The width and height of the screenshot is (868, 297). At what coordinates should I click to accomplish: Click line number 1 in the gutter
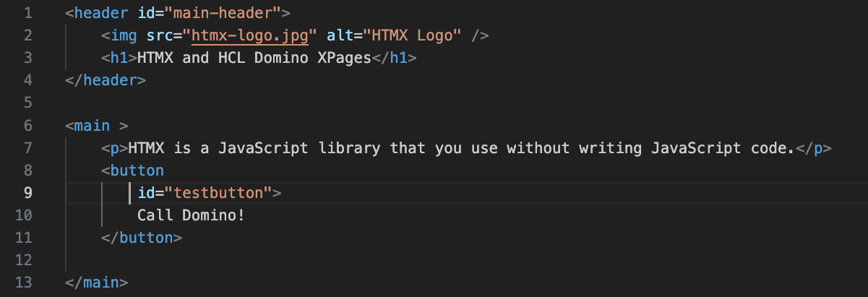pyautogui.click(x=27, y=13)
